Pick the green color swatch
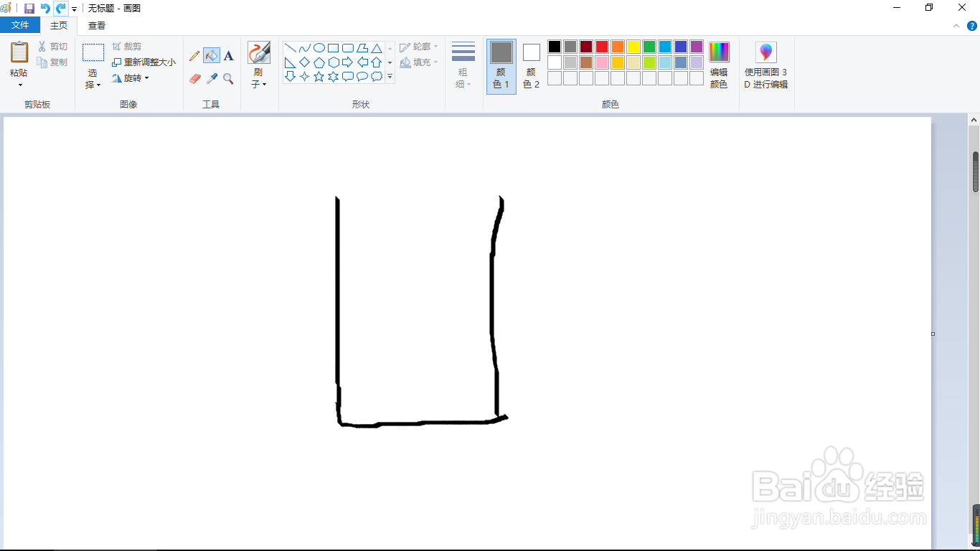 pos(649,47)
